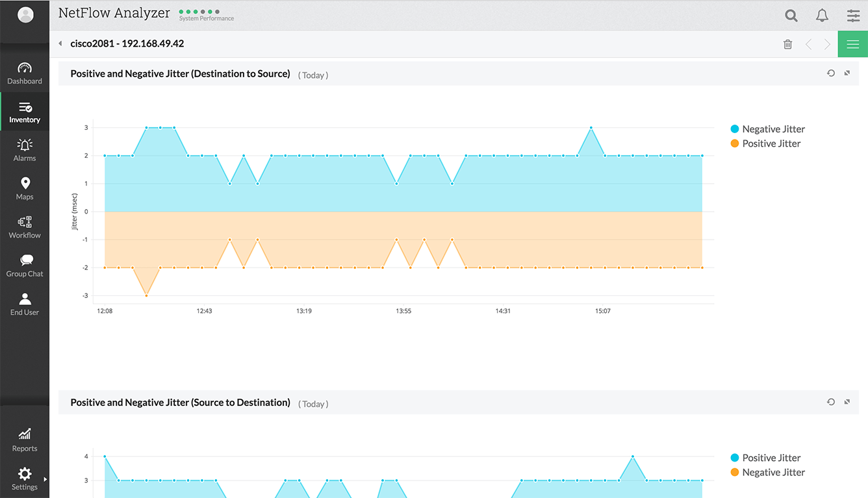
Task: Refresh the Destination to Source jitter chart
Action: point(830,73)
